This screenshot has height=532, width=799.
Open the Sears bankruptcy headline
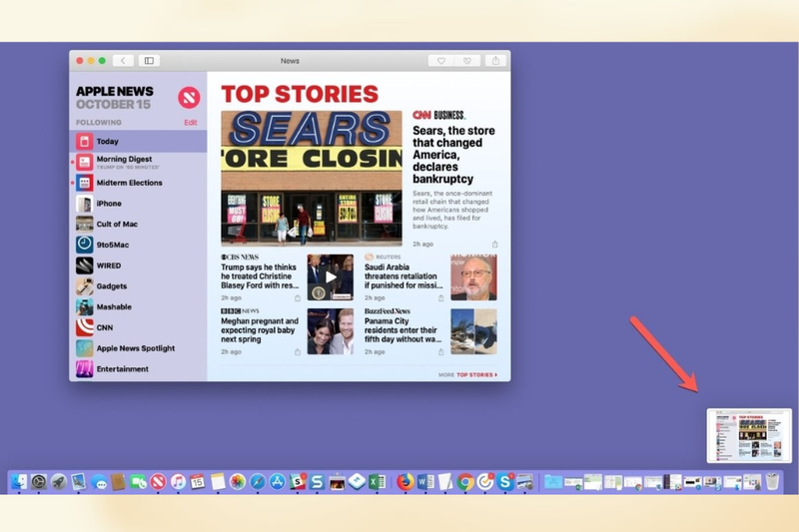[x=453, y=155]
